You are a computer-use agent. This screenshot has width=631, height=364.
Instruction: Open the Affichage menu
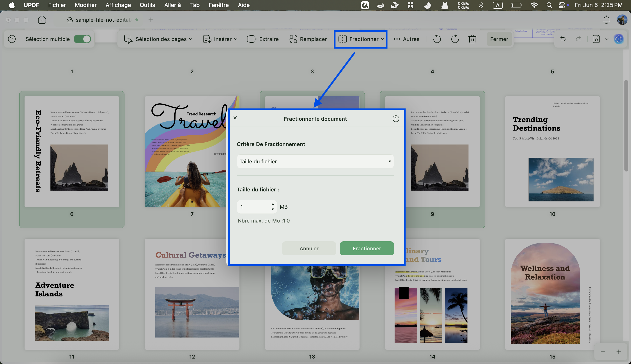tap(118, 5)
